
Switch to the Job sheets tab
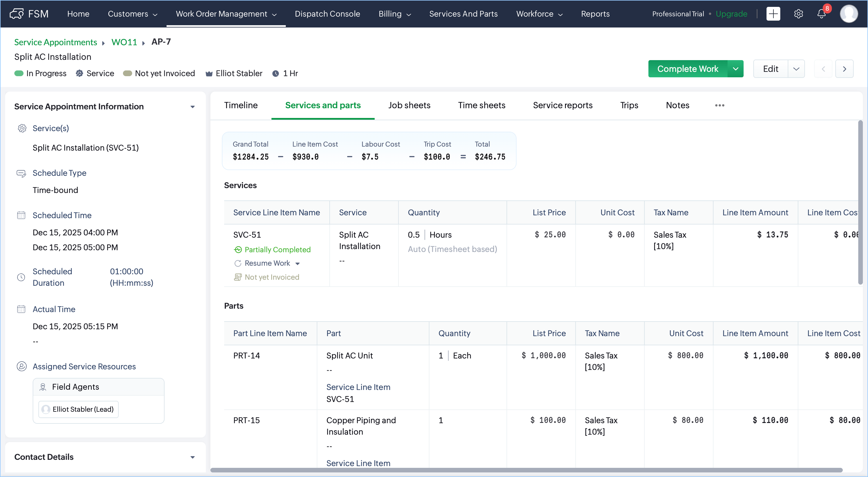point(409,105)
